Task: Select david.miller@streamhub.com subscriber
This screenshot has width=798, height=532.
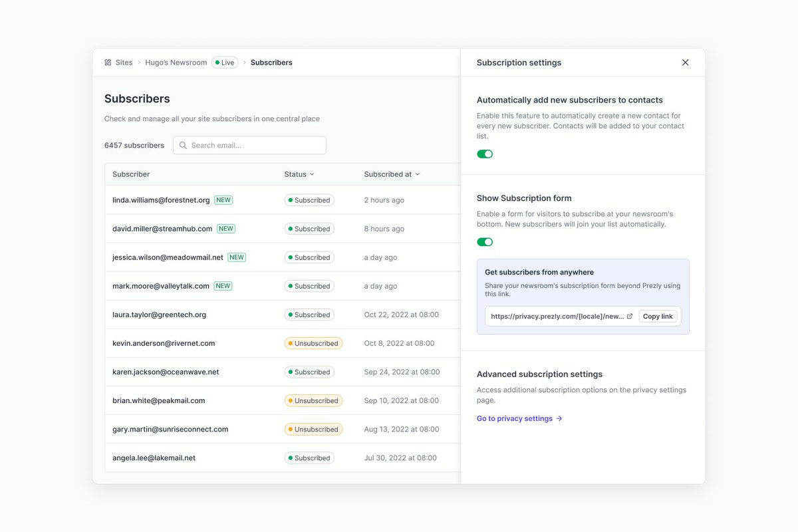Action: coord(162,229)
